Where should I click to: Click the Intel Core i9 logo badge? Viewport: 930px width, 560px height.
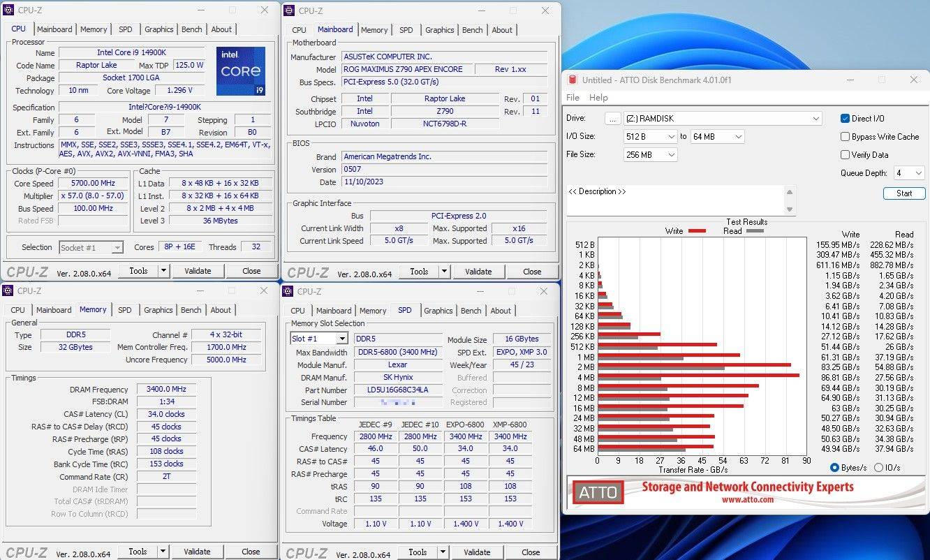click(240, 71)
